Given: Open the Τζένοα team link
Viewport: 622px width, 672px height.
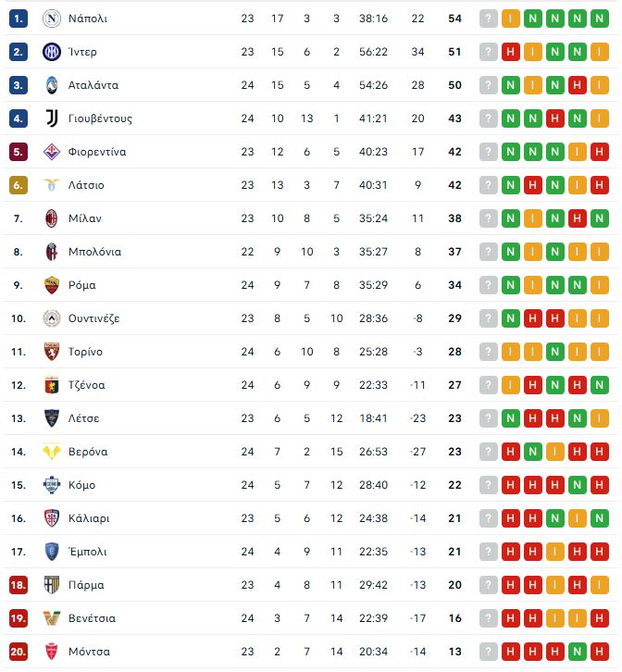Looking at the screenshot, I should click(x=87, y=385).
